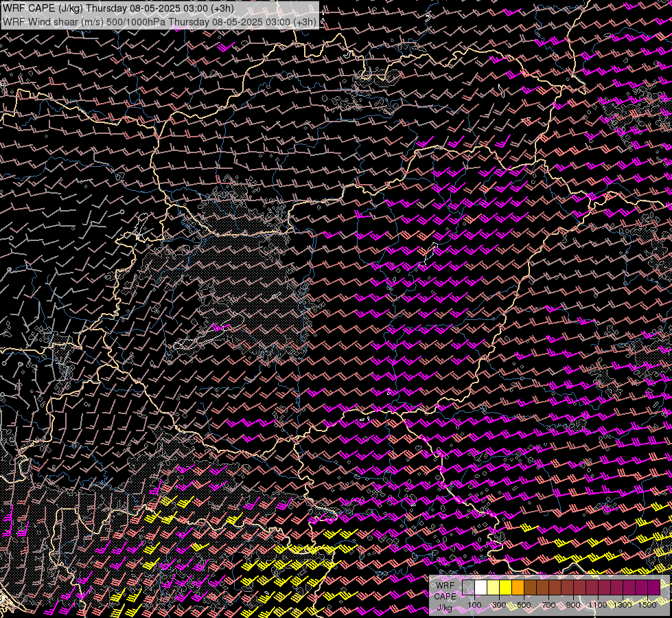Click the white swatch in CAPE legend
The image size is (672, 618).
(x=481, y=588)
